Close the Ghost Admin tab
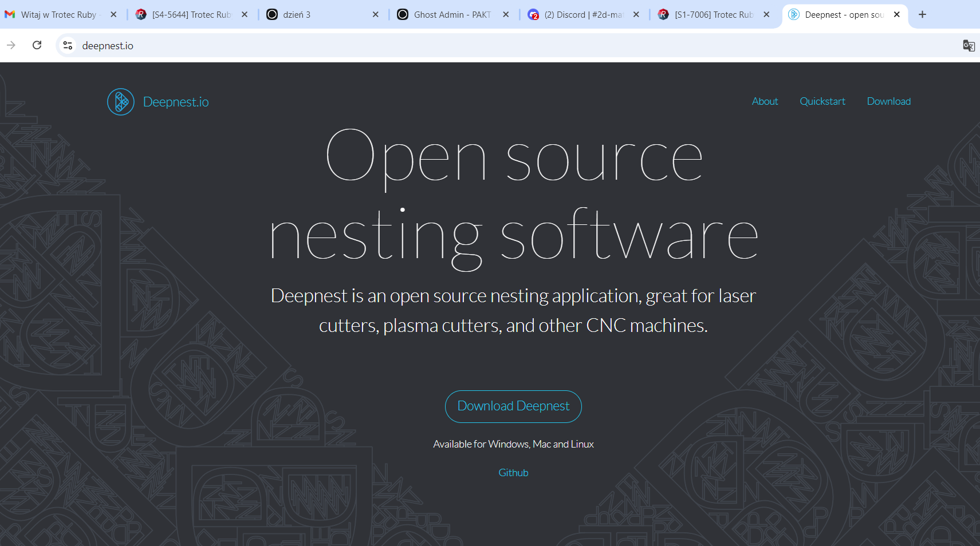This screenshot has width=980, height=546. tap(506, 14)
